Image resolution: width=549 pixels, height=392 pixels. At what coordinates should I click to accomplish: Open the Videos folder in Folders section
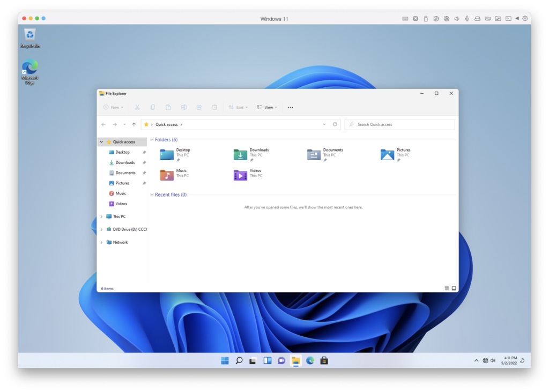pos(241,175)
